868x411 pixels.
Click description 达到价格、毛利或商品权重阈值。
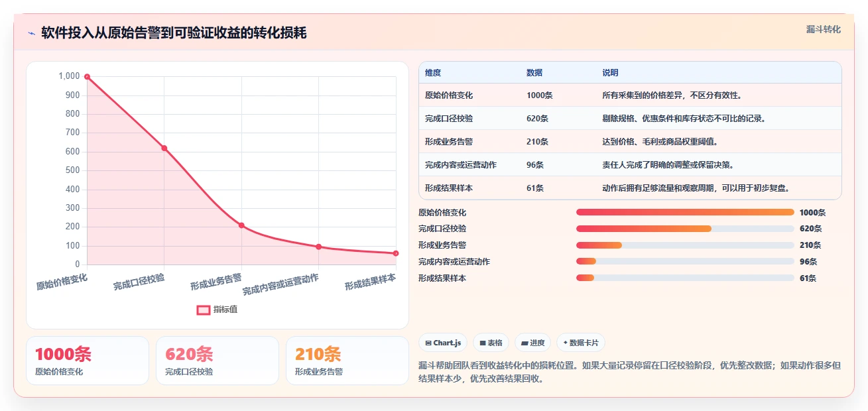coord(660,142)
